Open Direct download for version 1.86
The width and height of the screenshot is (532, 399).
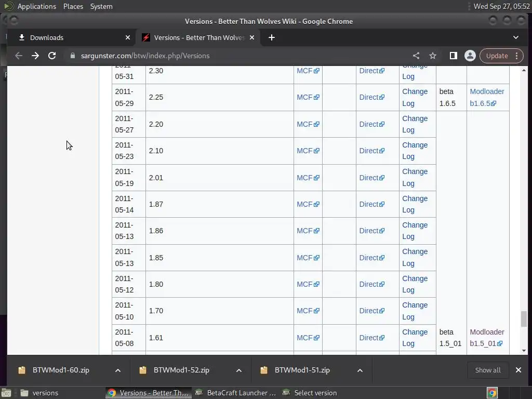[371, 231]
